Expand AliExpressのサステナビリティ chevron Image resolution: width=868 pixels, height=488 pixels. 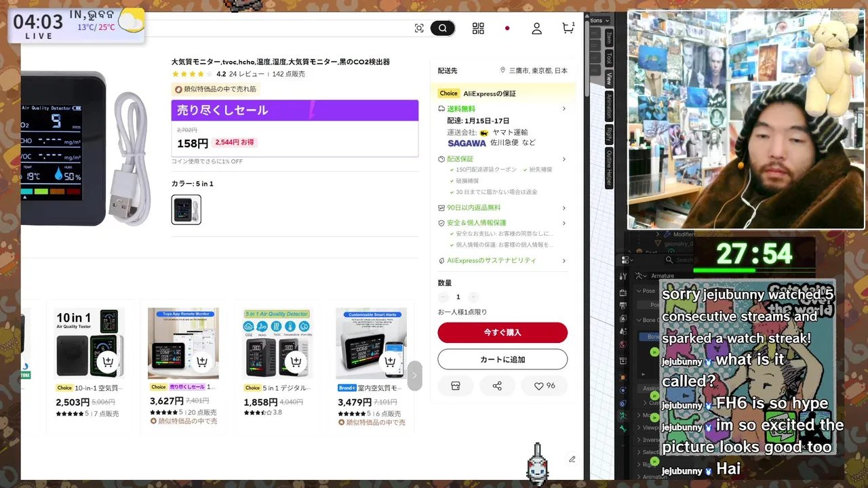(x=564, y=260)
